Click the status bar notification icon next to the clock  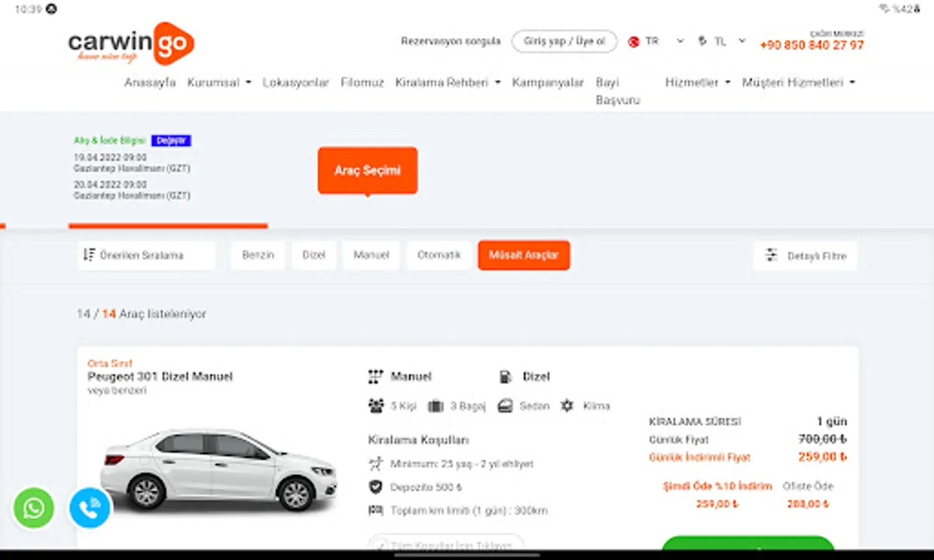(52, 9)
